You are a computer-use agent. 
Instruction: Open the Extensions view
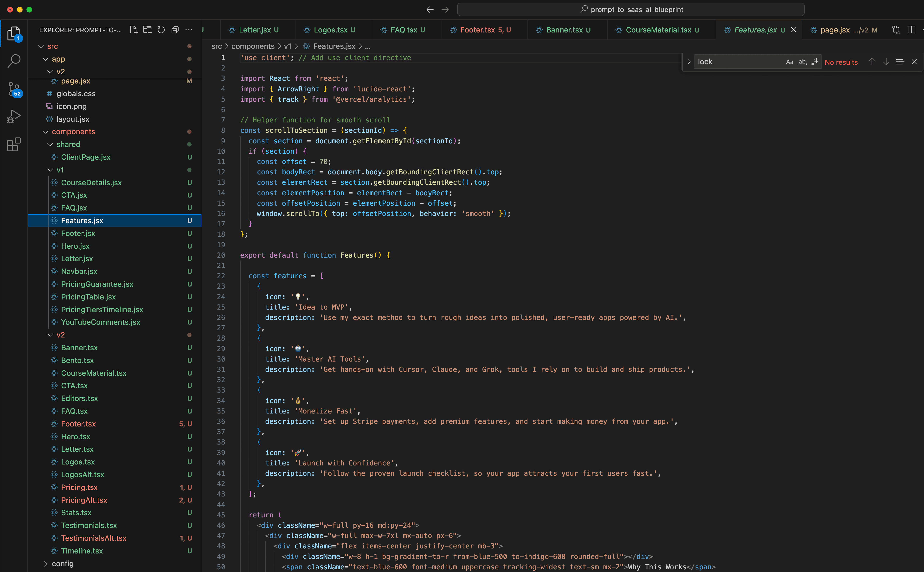click(14, 144)
